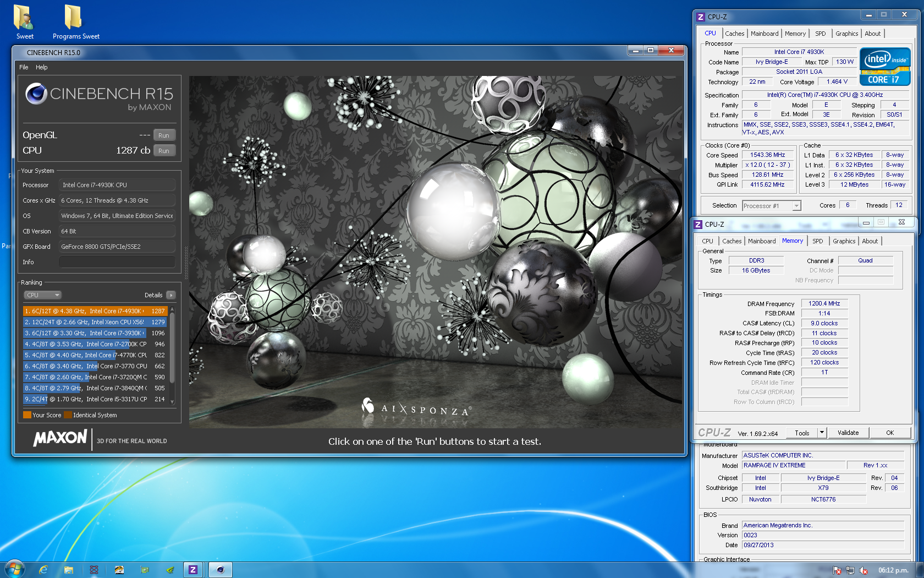Select ranking row 5 Core i7-4770K
Image resolution: width=924 pixels, height=578 pixels.
coord(95,355)
